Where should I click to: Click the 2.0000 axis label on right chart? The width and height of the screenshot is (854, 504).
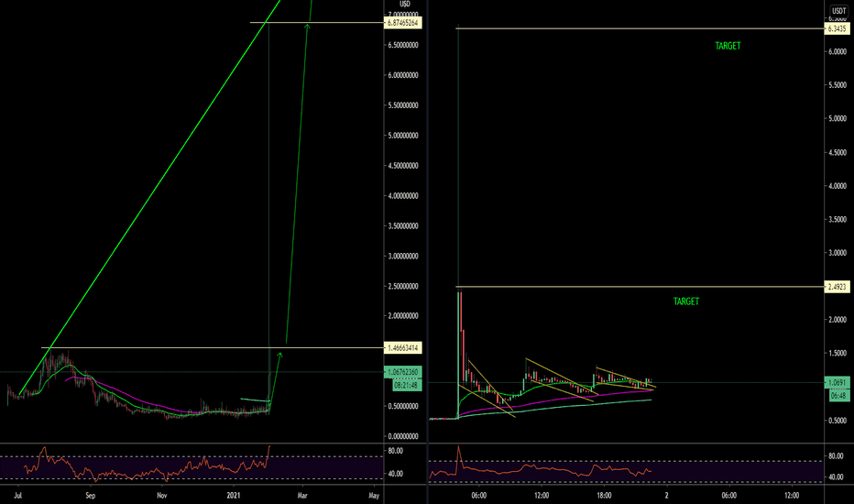point(838,320)
